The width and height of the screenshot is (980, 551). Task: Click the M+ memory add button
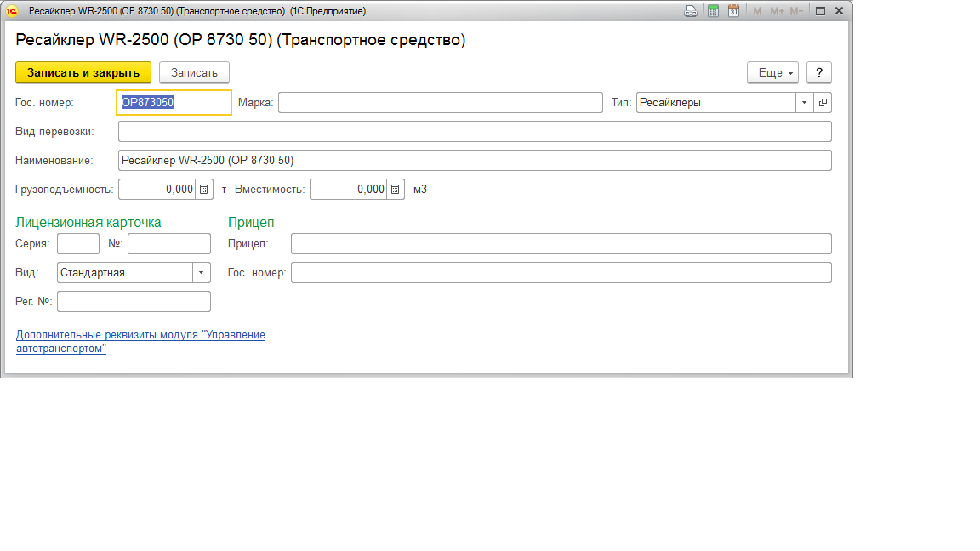[777, 11]
